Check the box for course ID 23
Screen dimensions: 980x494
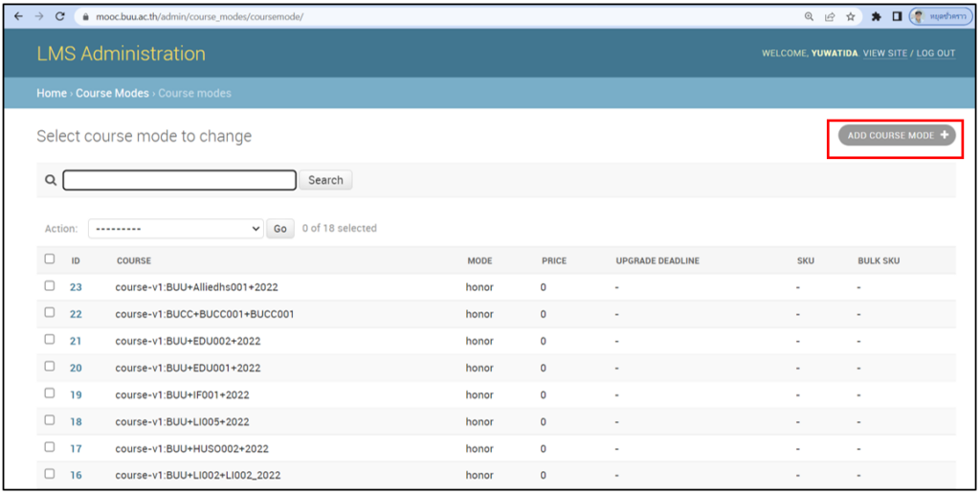(x=50, y=286)
